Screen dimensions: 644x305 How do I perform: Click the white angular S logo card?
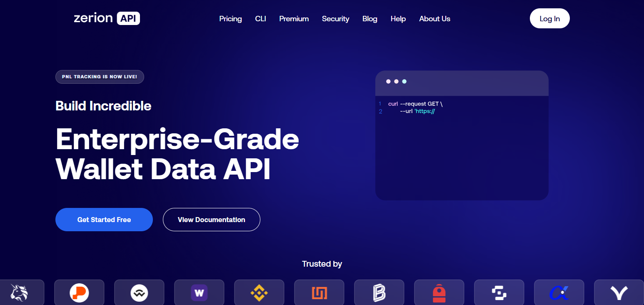tap(499, 292)
